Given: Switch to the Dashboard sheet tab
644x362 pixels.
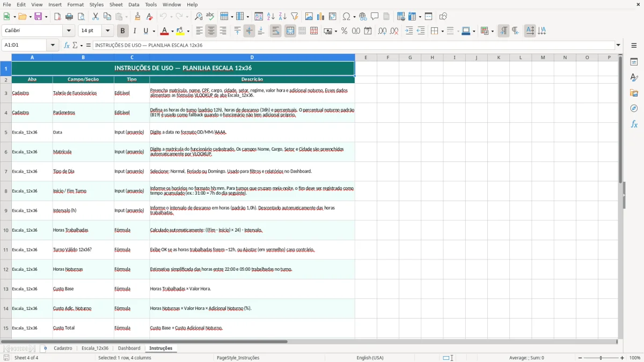Looking at the screenshot, I should coord(129,348).
